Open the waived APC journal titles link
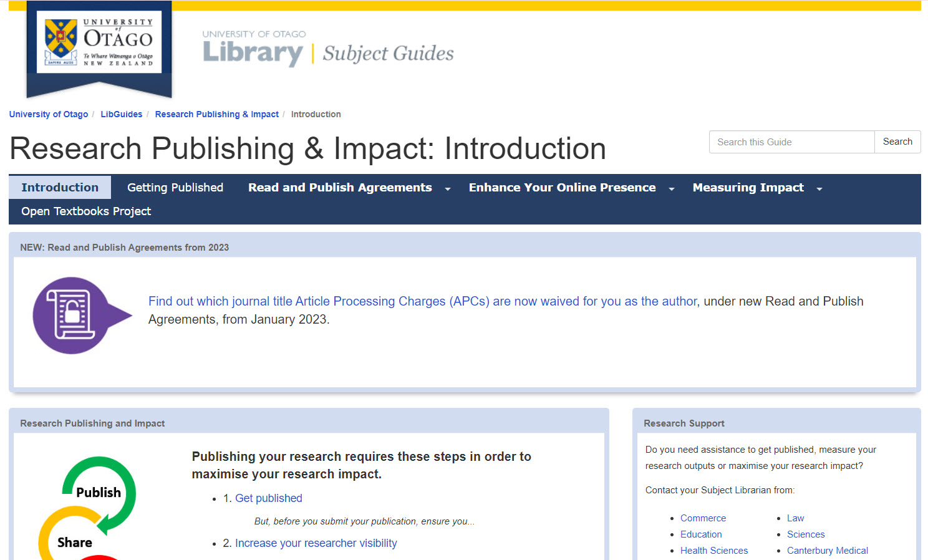 click(422, 301)
